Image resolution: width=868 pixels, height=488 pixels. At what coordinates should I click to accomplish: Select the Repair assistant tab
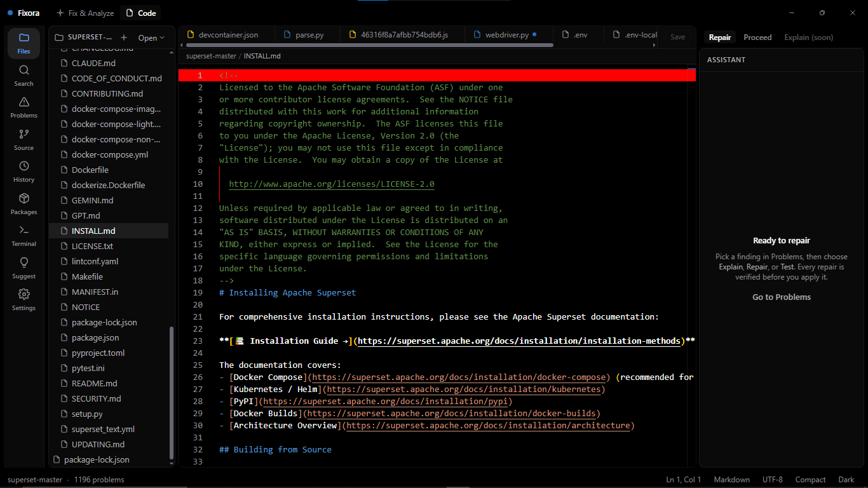[720, 37]
